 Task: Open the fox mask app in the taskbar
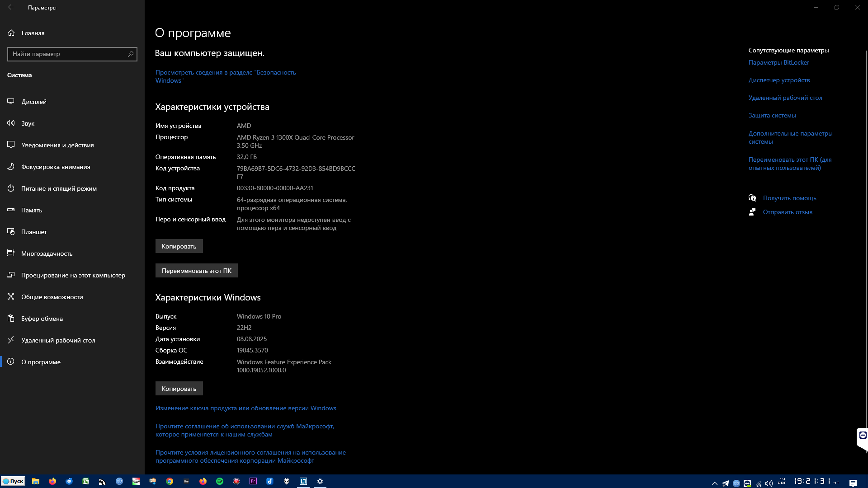[287, 481]
